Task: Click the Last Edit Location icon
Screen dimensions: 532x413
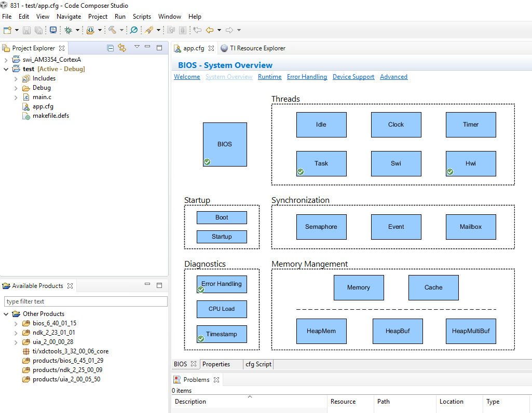Action: point(197,30)
